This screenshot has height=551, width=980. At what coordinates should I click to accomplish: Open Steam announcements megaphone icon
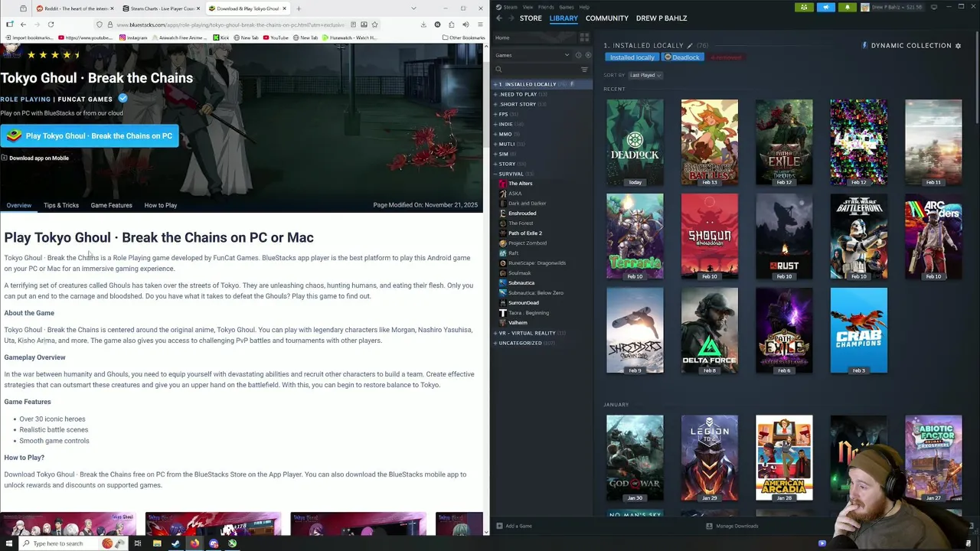pyautogui.click(x=825, y=8)
